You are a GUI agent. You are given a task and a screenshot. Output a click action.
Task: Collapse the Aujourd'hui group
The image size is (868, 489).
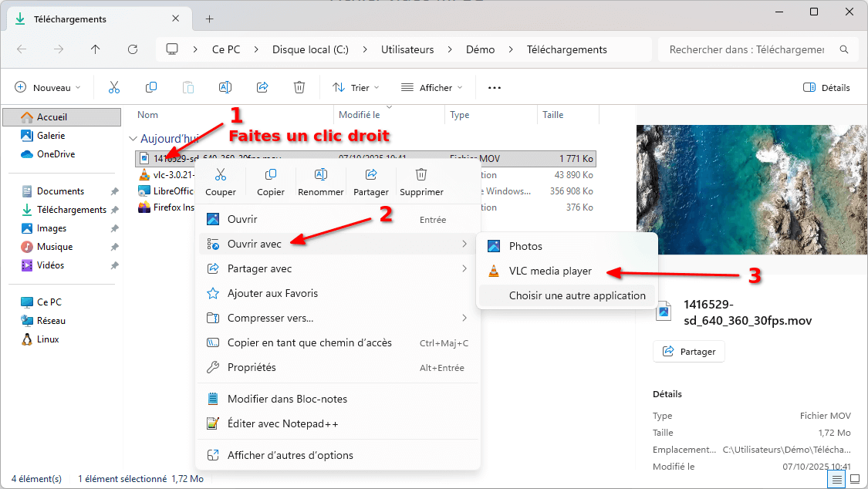pos(131,139)
